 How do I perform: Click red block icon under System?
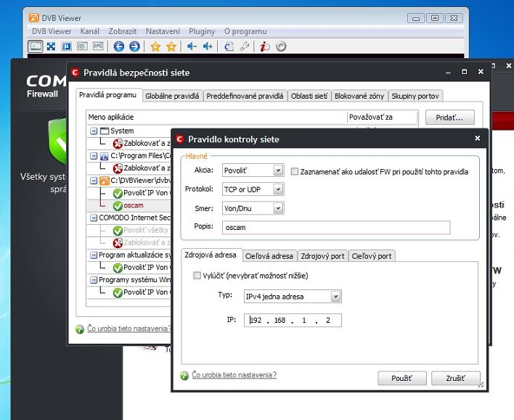click(118, 144)
